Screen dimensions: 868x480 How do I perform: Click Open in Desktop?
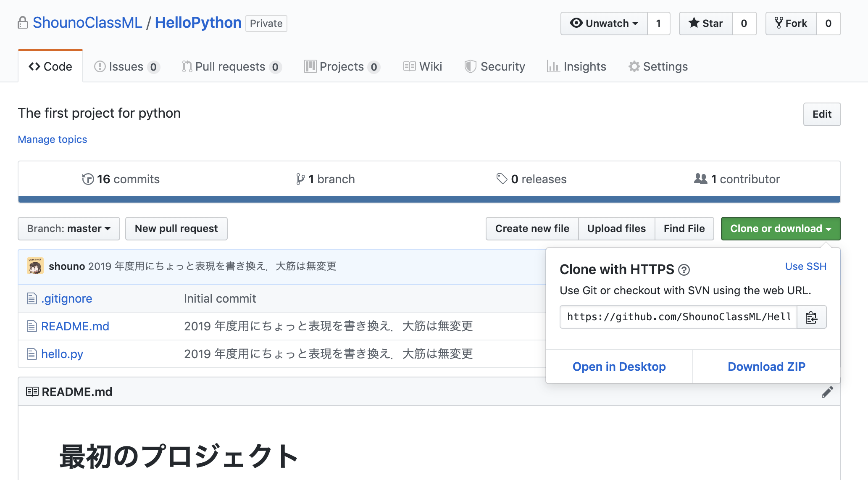point(619,367)
